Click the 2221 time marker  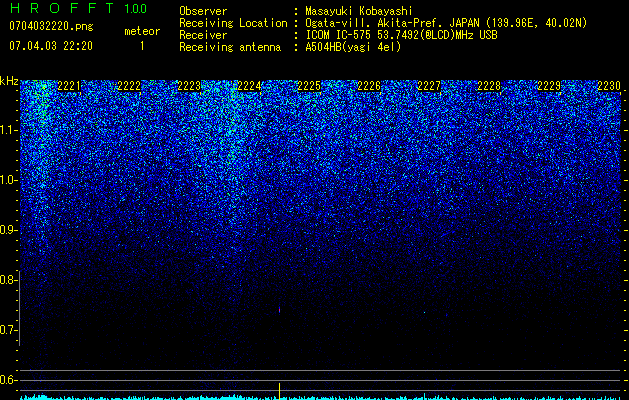tap(69, 86)
